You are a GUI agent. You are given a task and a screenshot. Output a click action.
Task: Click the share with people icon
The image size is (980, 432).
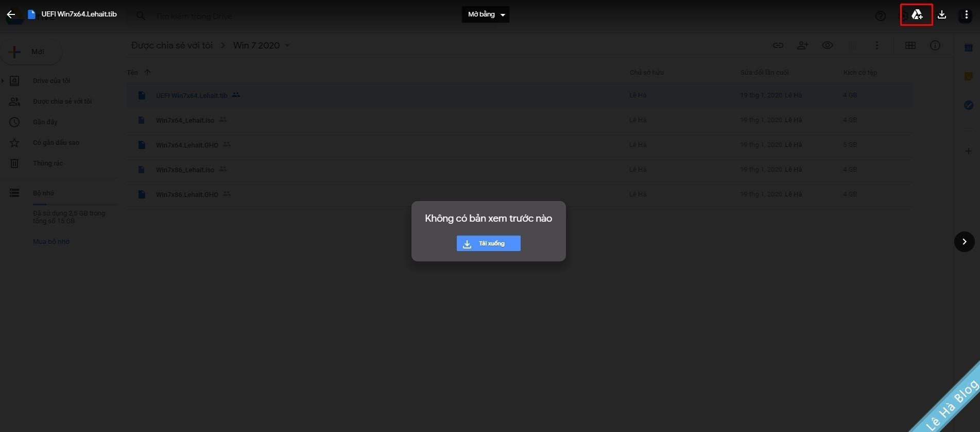(x=802, y=45)
